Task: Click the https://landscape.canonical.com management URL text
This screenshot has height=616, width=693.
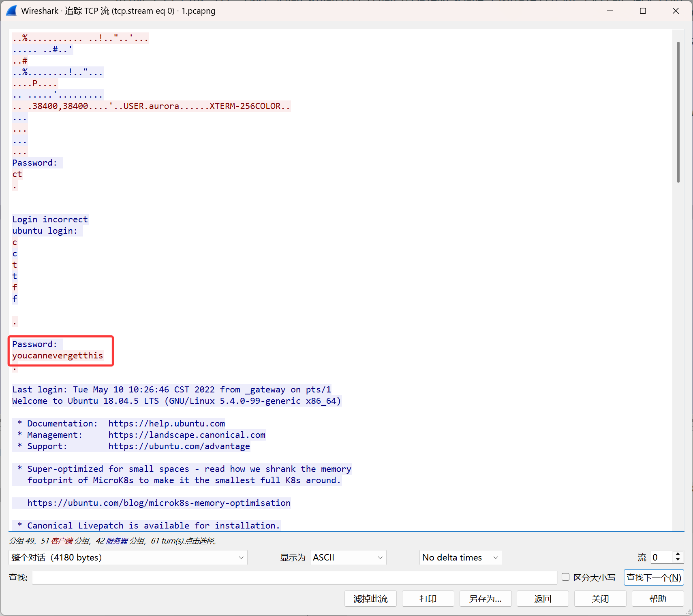Action: coord(187,435)
